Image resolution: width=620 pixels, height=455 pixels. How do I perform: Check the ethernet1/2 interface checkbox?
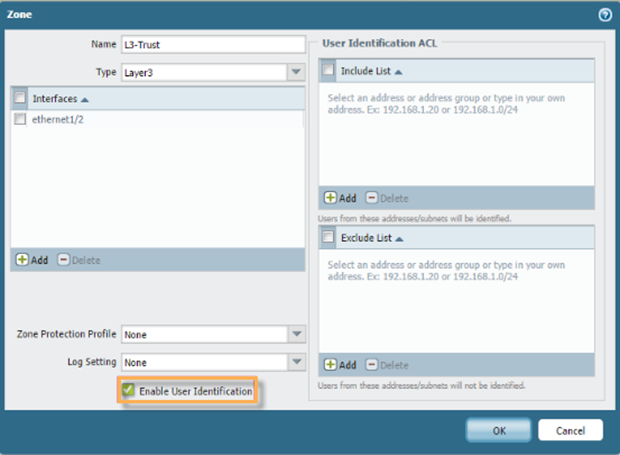click(x=20, y=119)
